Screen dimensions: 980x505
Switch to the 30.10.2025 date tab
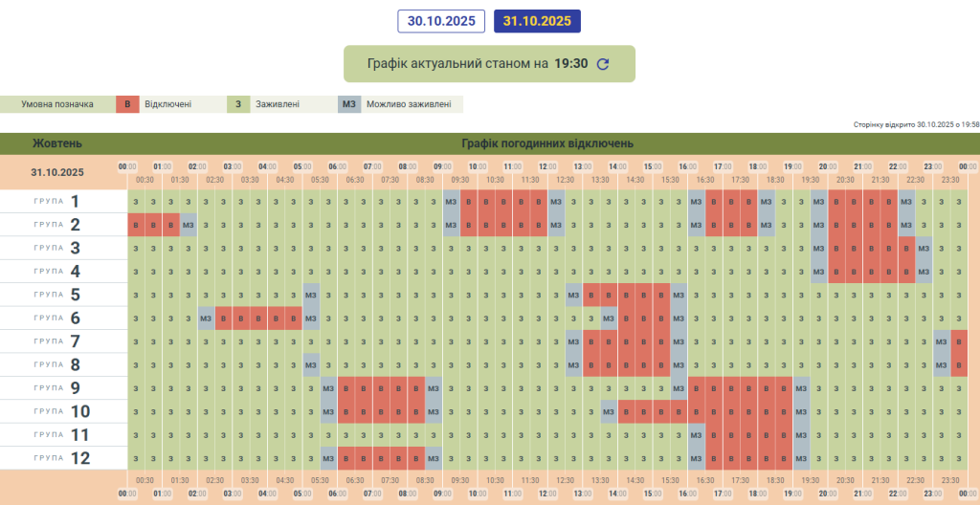(441, 21)
